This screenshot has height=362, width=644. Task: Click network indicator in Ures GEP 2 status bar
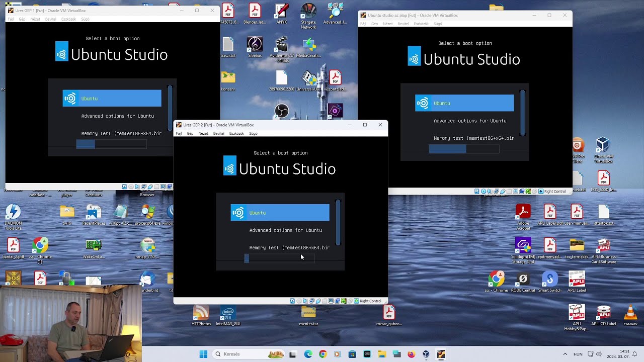click(311, 301)
